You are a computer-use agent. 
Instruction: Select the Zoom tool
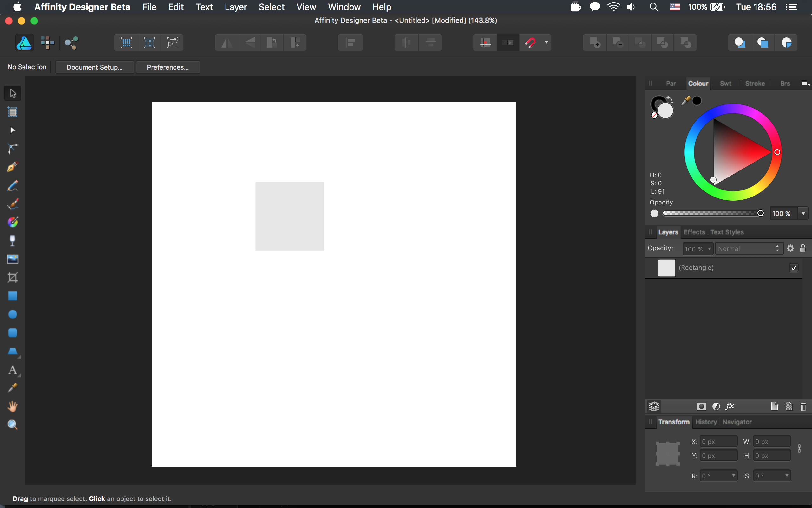click(x=13, y=425)
